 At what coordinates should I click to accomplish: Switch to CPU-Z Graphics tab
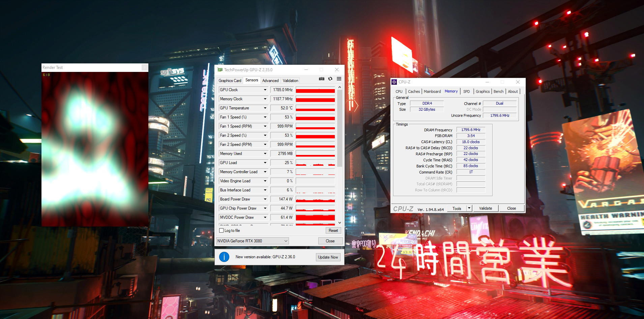coord(482,91)
